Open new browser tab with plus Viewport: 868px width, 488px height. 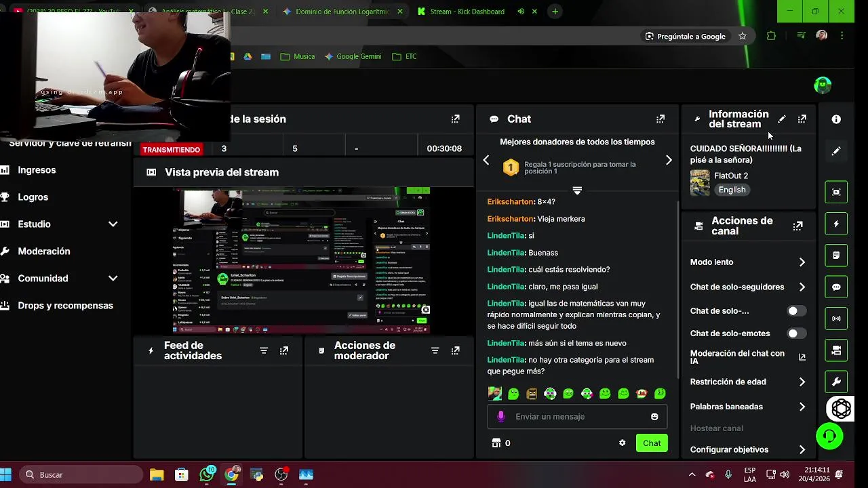point(555,12)
